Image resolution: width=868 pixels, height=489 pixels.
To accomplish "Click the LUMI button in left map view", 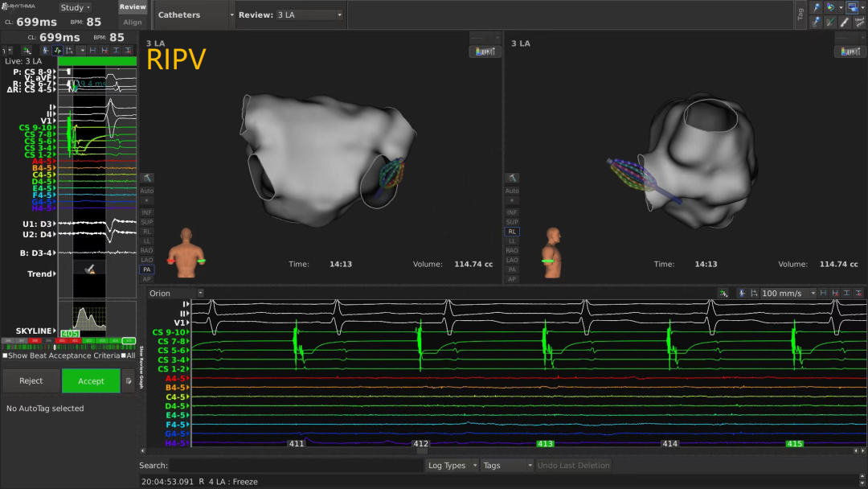I will point(484,51).
